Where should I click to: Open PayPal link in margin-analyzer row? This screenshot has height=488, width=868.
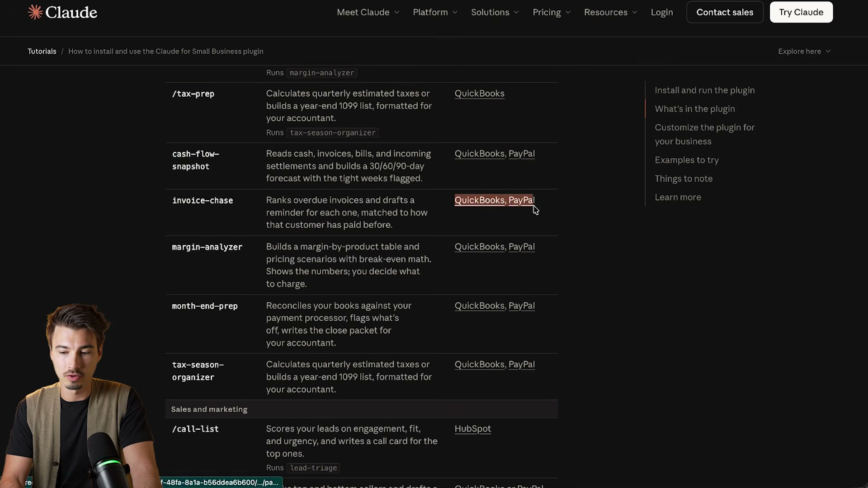coord(522,246)
